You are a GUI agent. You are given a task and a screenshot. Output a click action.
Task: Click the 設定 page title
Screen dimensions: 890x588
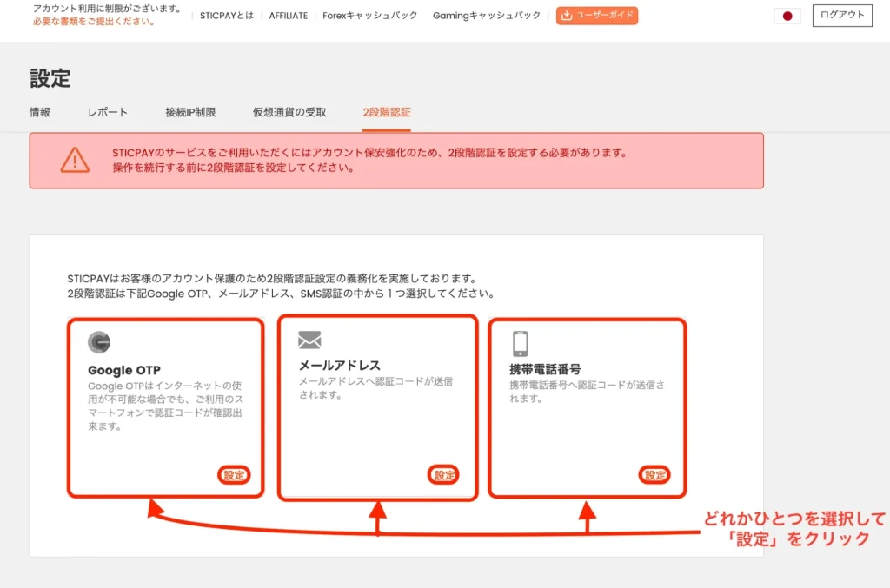50,78
